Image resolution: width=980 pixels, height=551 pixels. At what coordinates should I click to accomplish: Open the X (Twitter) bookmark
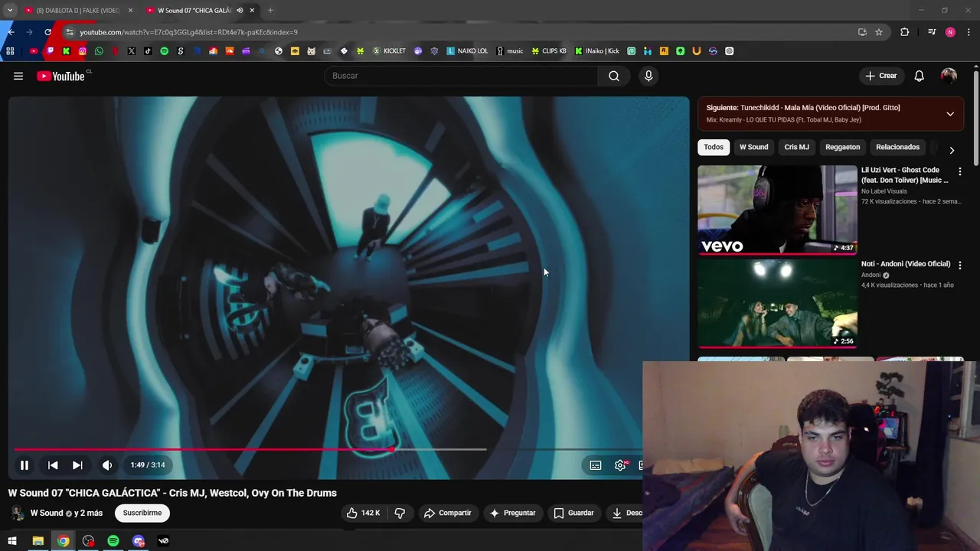(132, 51)
